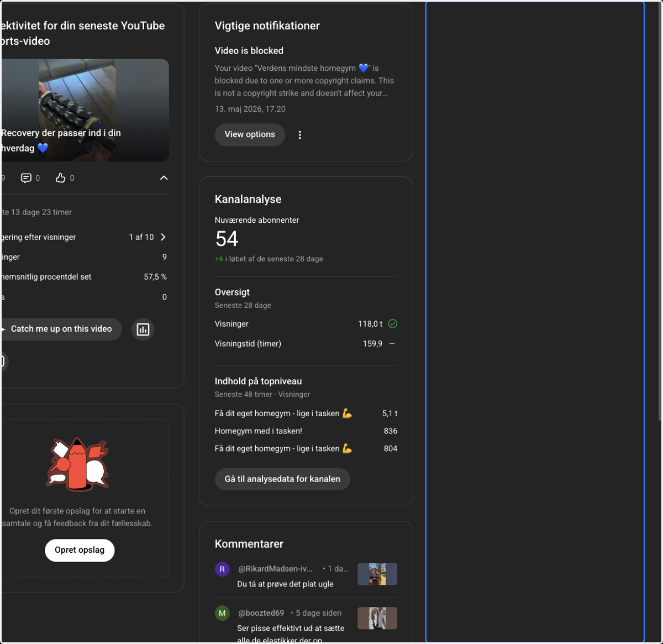663x644 pixels.
Task: Click the View options button
Action: click(250, 135)
